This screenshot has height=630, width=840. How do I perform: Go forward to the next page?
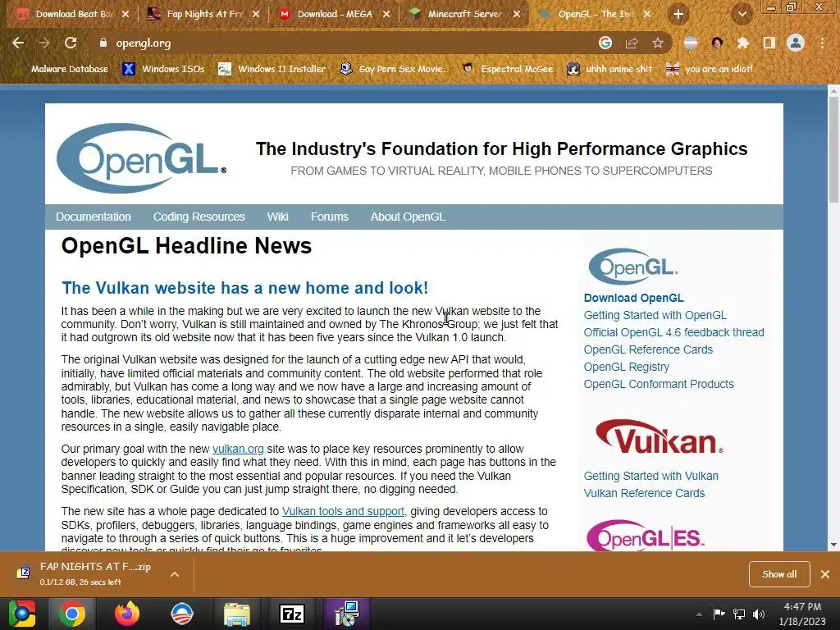point(44,43)
